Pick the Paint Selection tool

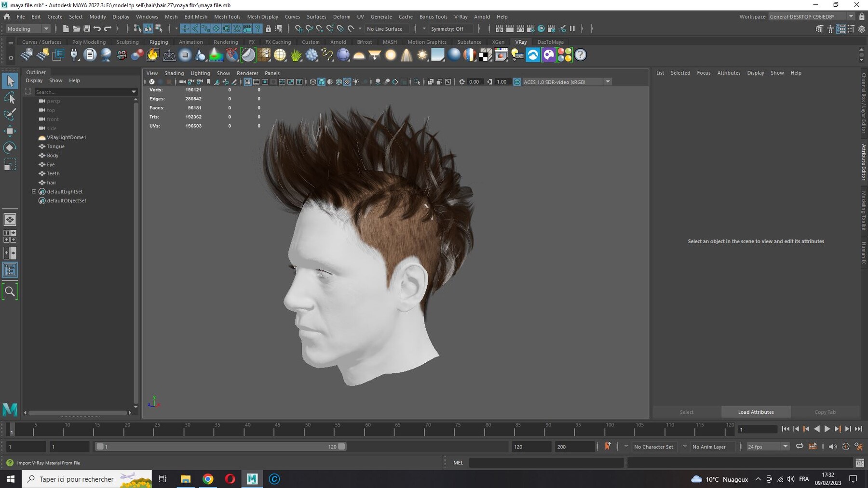tap(10, 115)
